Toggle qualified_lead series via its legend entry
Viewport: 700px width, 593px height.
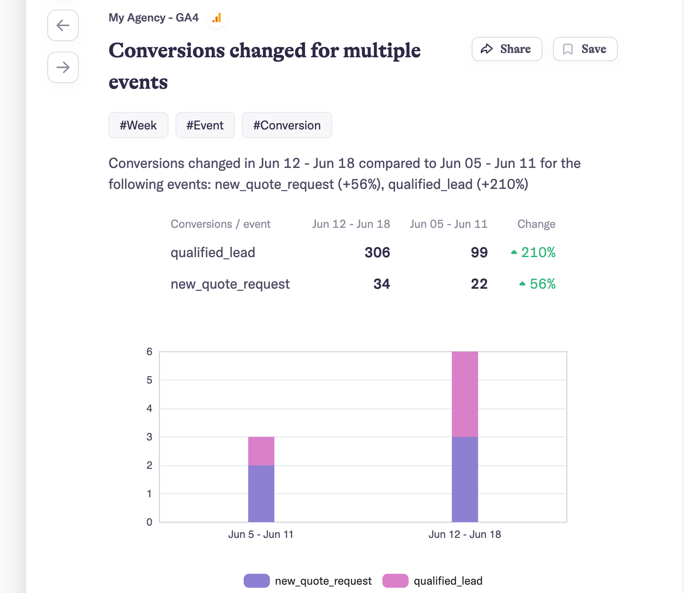coord(447,581)
